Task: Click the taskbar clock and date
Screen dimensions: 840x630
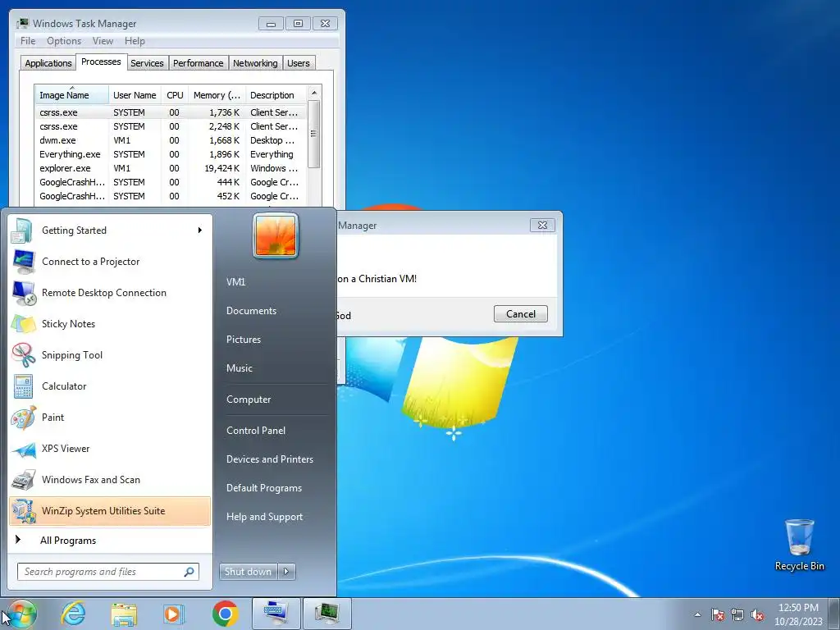Action: (x=798, y=614)
